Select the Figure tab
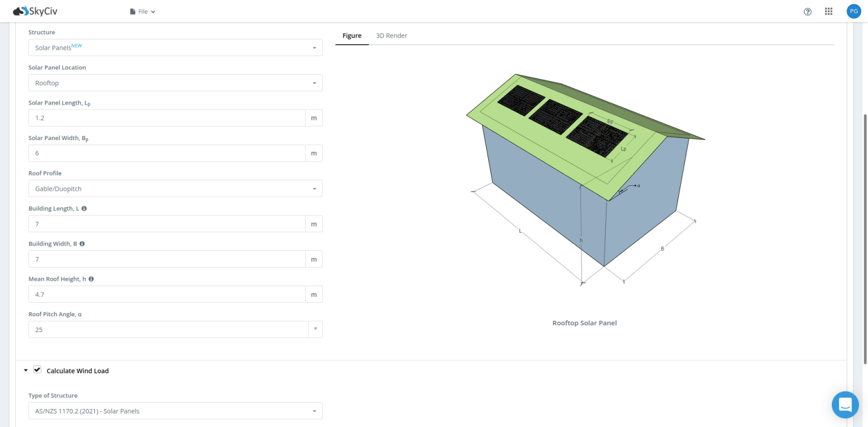The width and height of the screenshot is (868, 427). (351, 36)
